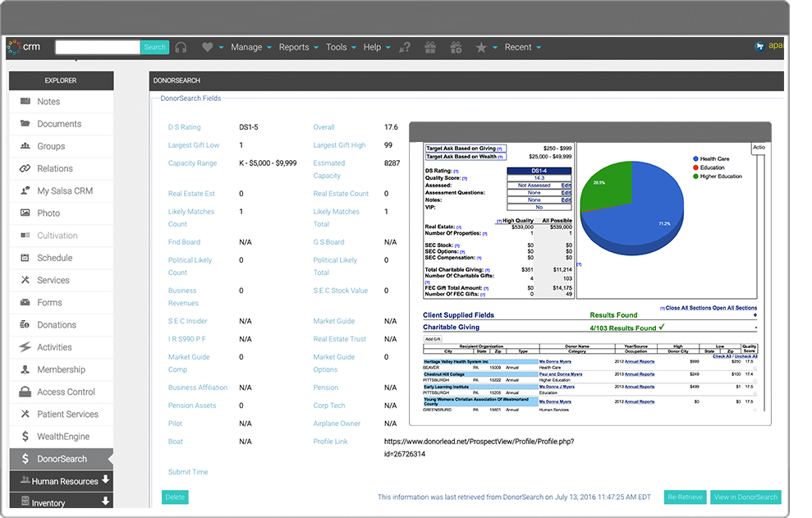Click the Services tools icon
The width and height of the screenshot is (812, 518).
click(25, 279)
